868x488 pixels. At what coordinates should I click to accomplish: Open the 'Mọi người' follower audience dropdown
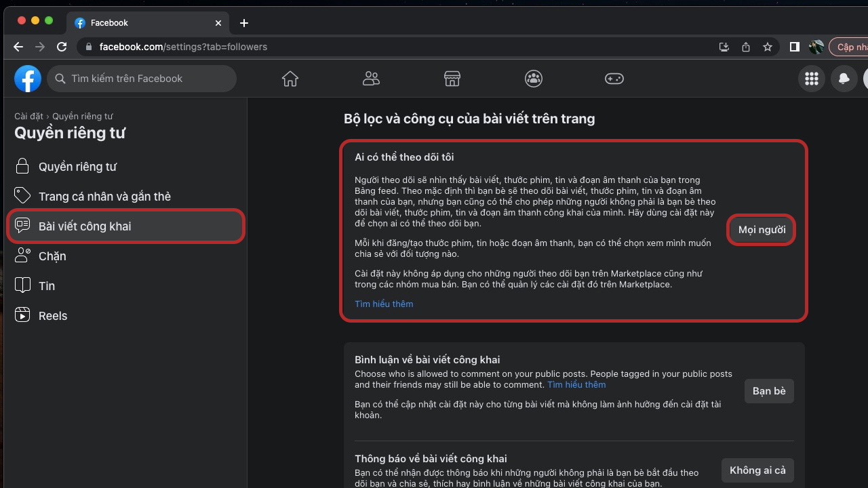tap(762, 230)
